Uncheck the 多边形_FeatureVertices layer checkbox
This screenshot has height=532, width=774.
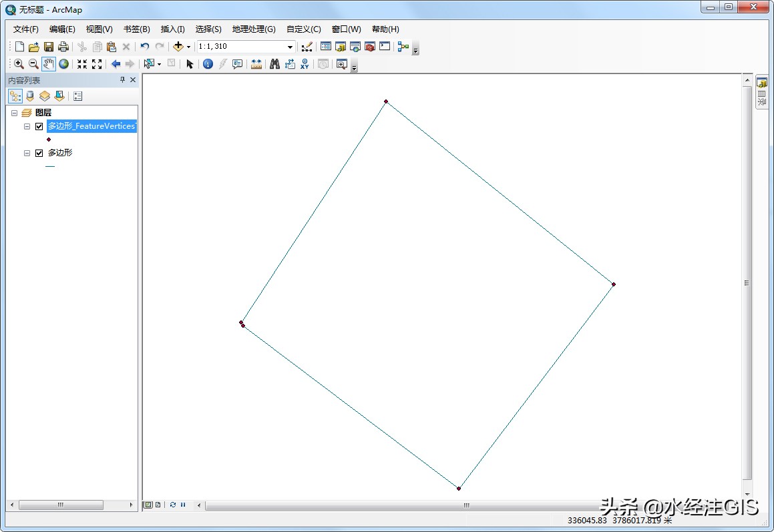pos(39,126)
